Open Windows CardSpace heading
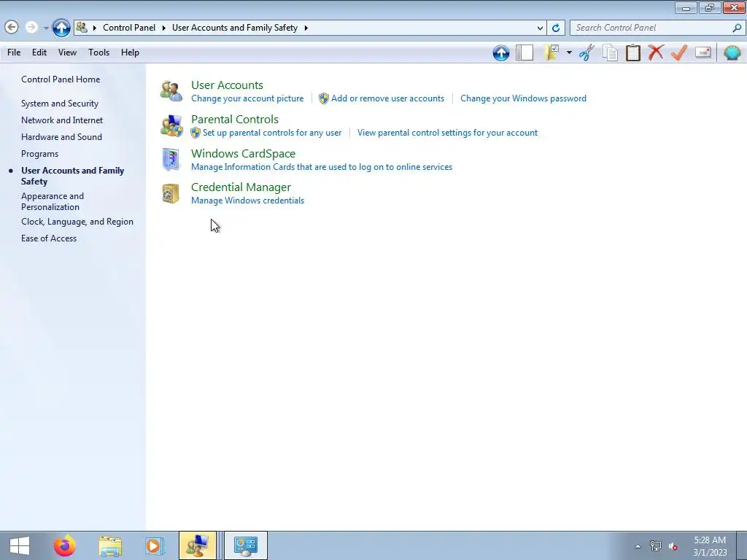 click(243, 153)
